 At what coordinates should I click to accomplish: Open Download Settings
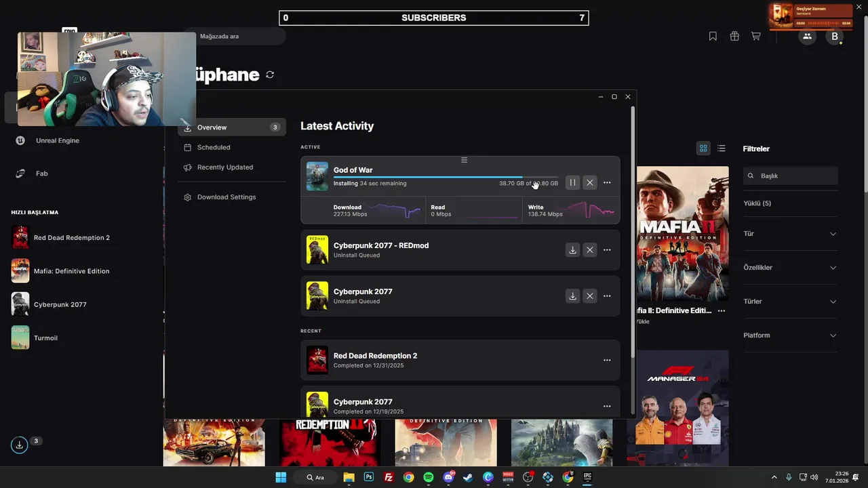pos(232,197)
